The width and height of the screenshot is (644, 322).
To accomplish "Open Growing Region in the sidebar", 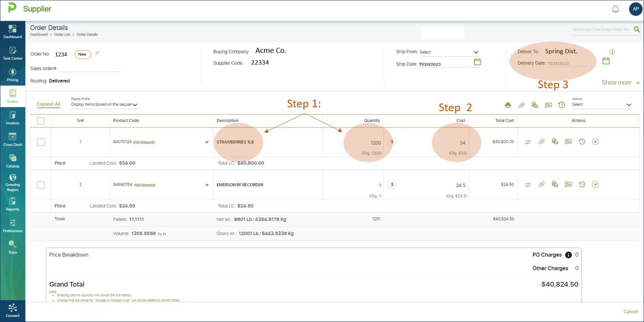I will [12, 182].
